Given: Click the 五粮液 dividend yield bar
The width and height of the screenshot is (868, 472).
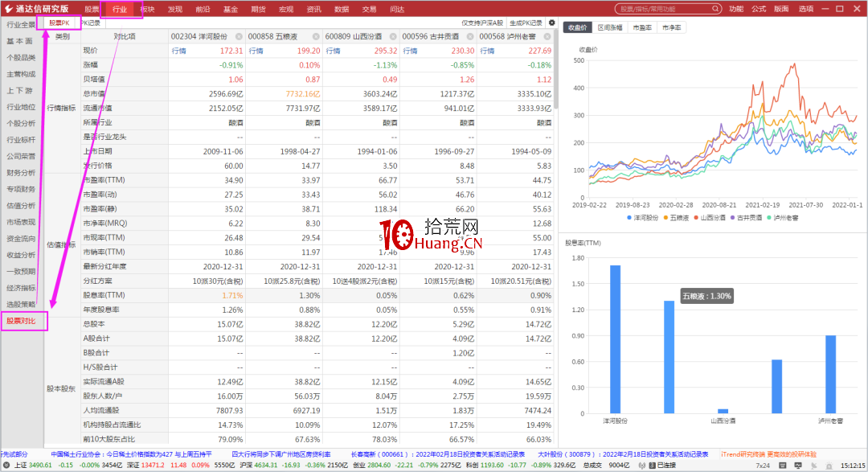Looking at the screenshot, I should click(x=669, y=357).
